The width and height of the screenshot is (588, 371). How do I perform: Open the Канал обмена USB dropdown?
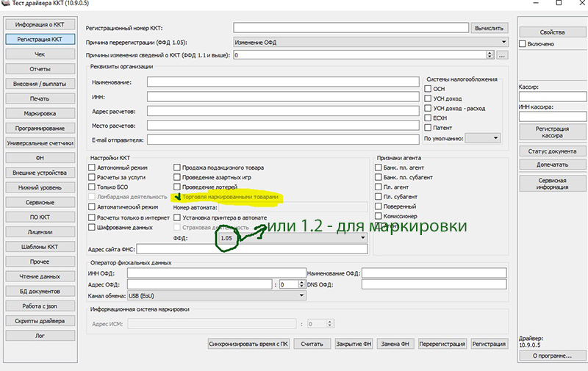click(301, 295)
